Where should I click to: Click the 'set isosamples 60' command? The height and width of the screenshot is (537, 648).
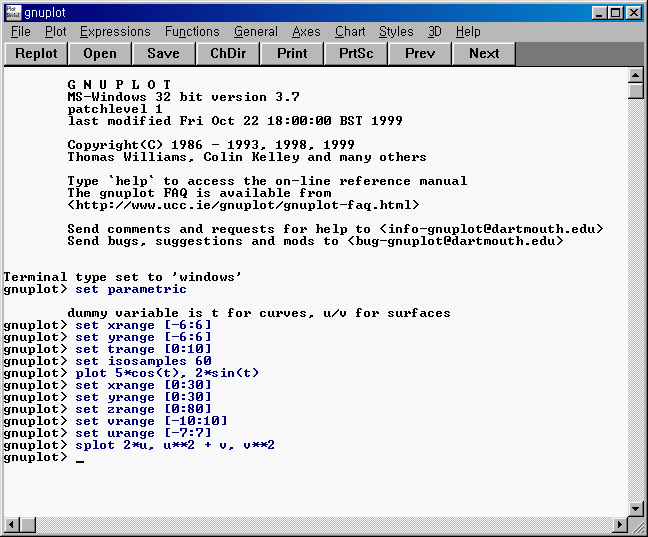(143, 361)
